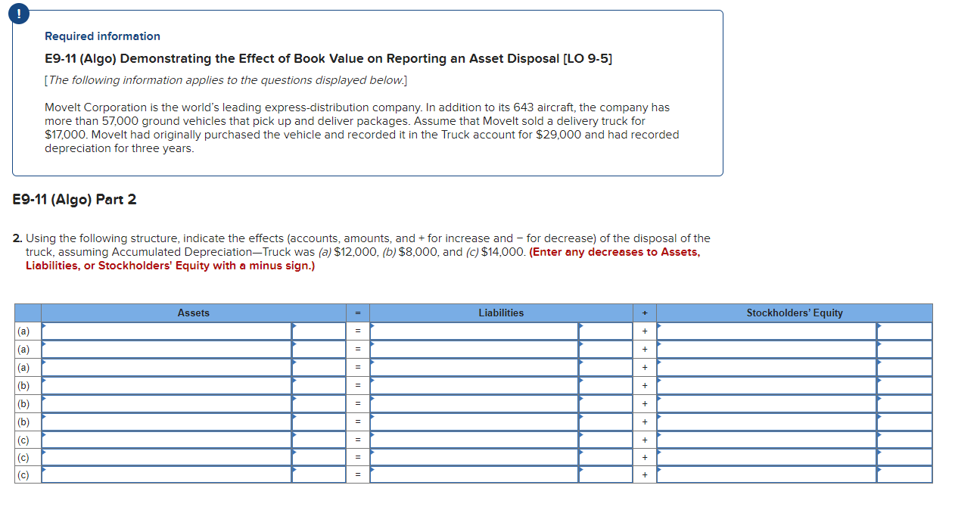Select the Stockholders' Equity column header
This screenshot has width=980, height=507.
tap(795, 313)
